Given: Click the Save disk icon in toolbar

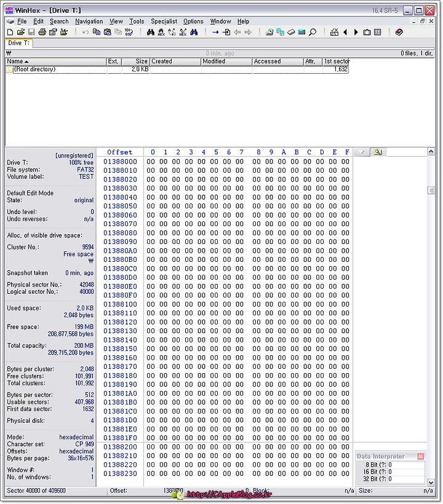Looking at the screenshot, I should 31,32.
